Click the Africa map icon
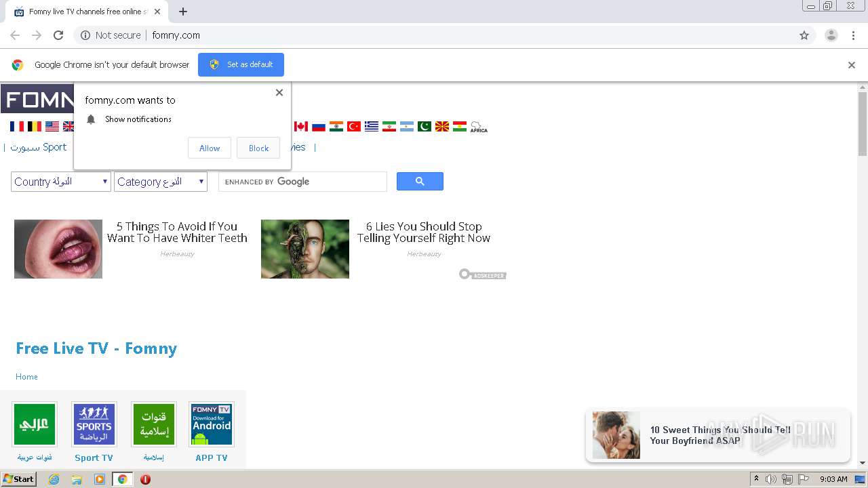868x488 pixels. pyautogui.click(x=479, y=127)
